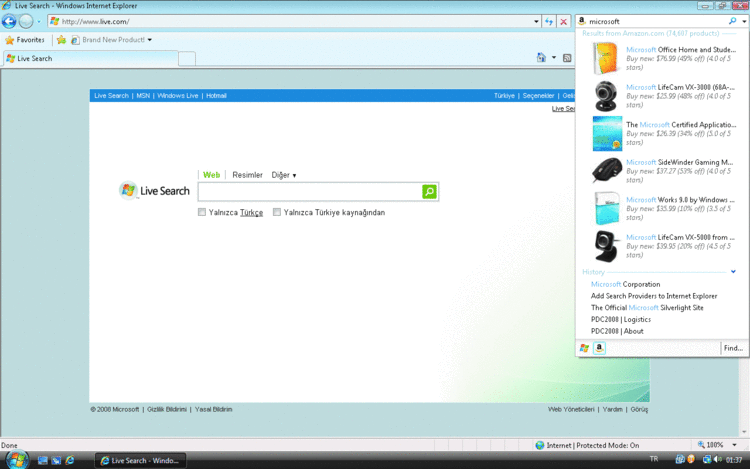The width and height of the screenshot is (750, 469).
Task: Click the volume speaker tray icon
Action: point(717,459)
